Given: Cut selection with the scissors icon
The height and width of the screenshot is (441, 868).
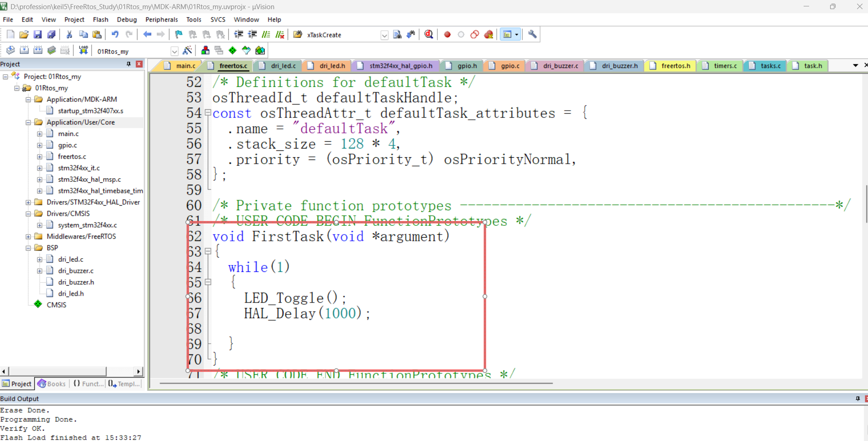Looking at the screenshot, I should pyautogui.click(x=69, y=35).
